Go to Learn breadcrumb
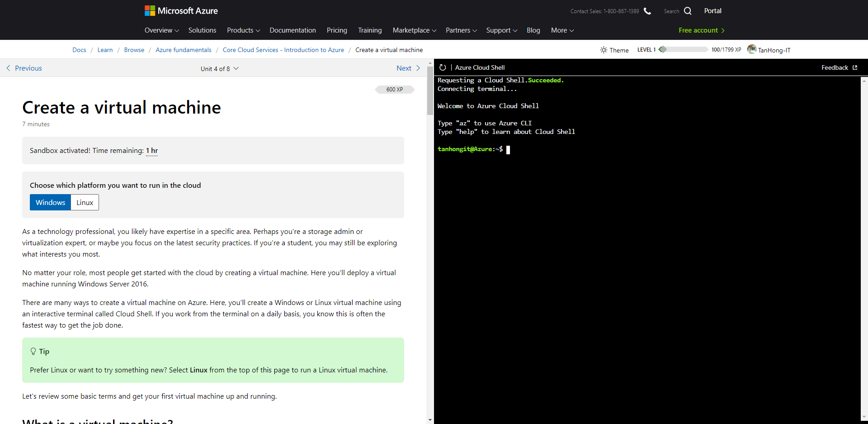Screen dimensions: 868x424 point(105,50)
